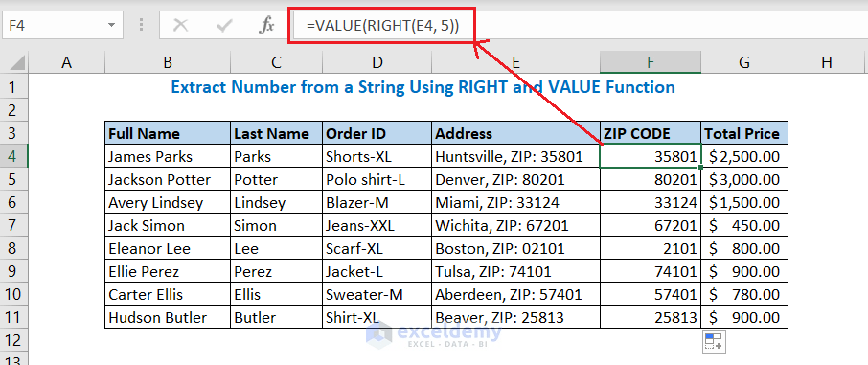This screenshot has height=365, width=868.
Task: Open the Auto Fill Options icon below table
Action: (x=713, y=342)
